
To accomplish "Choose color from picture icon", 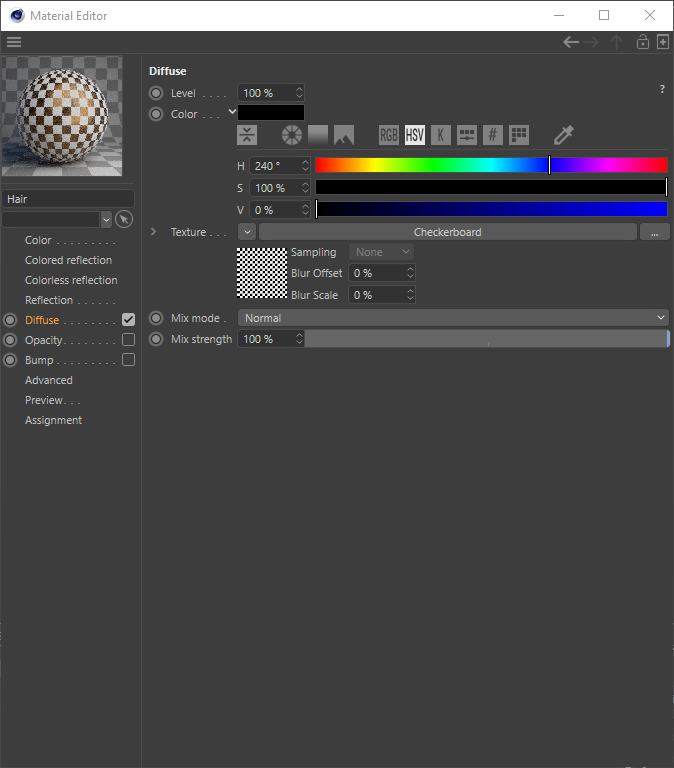I will coord(344,135).
